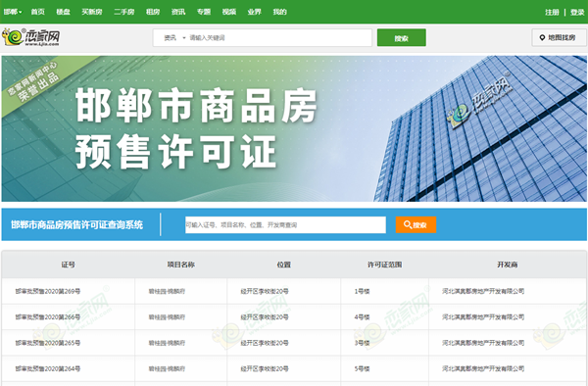588x386 pixels.
Task: Click the 恋家网 snail logo
Action: 30,37
